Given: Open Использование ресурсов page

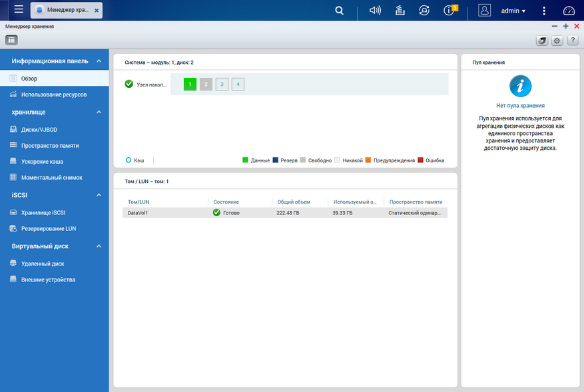Looking at the screenshot, I should (x=55, y=95).
